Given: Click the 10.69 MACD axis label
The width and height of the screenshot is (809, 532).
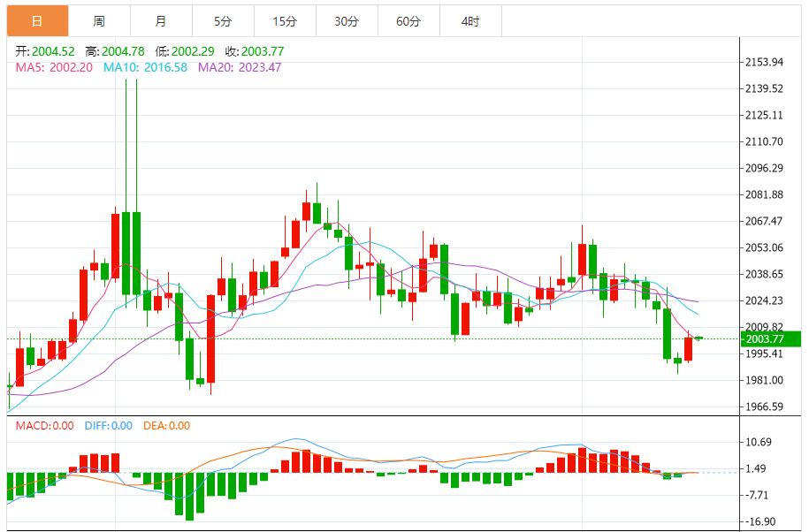Looking at the screenshot, I should pyautogui.click(x=759, y=442).
